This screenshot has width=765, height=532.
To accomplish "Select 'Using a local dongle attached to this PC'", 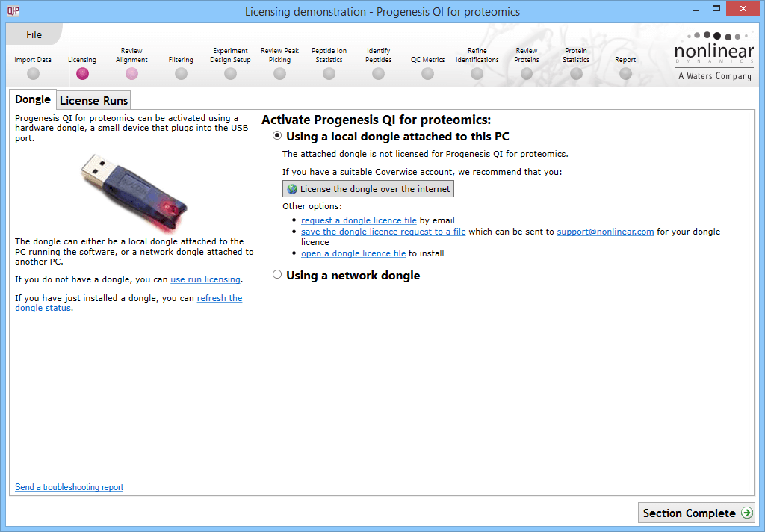I will tap(277, 136).
